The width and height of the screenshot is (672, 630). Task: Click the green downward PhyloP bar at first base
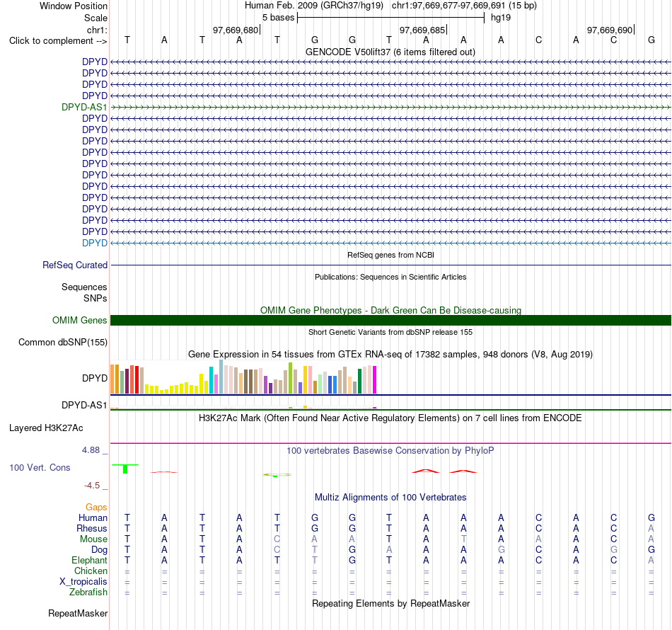coord(125,469)
